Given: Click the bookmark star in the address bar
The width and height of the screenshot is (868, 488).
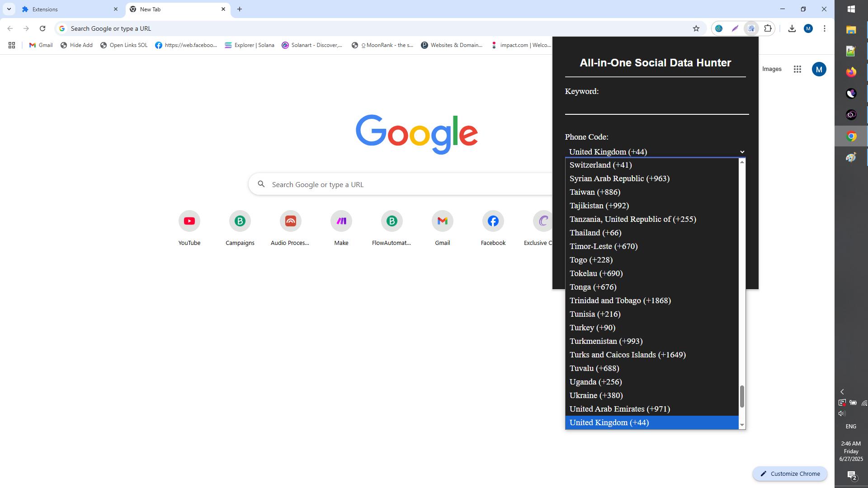Looking at the screenshot, I should pyautogui.click(x=697, y=28).
